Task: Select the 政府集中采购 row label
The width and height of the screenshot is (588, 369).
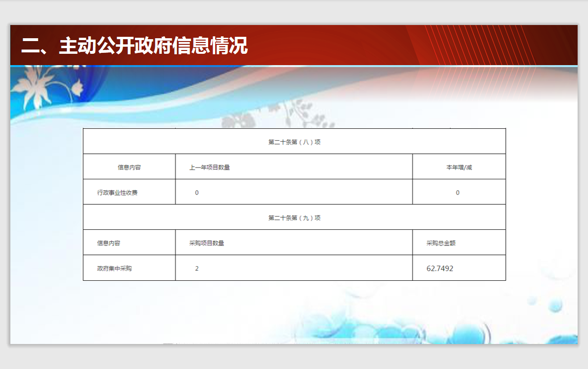Action: 114,268
